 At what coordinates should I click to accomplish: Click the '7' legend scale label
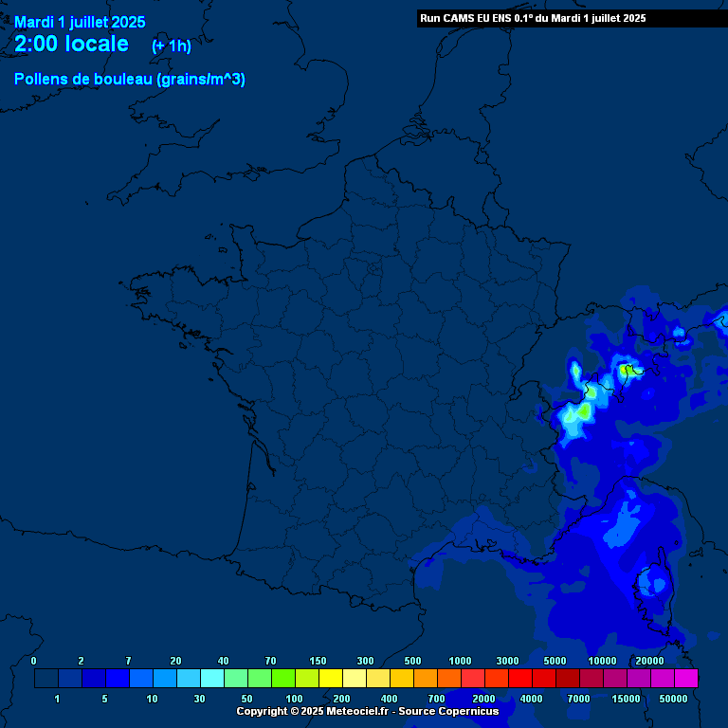click(128, 661)
